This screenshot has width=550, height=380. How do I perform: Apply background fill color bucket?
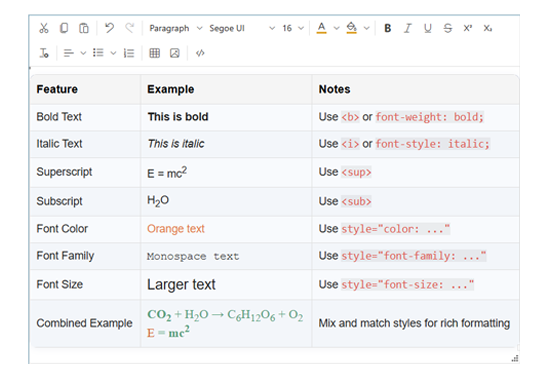[x=351, y=28]
